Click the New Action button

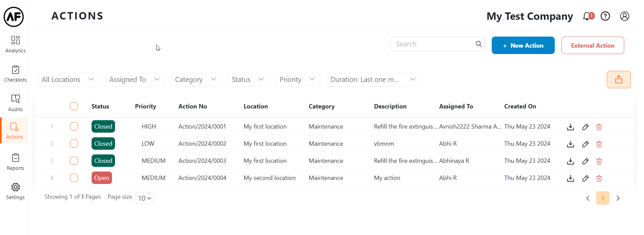(523, 45)
